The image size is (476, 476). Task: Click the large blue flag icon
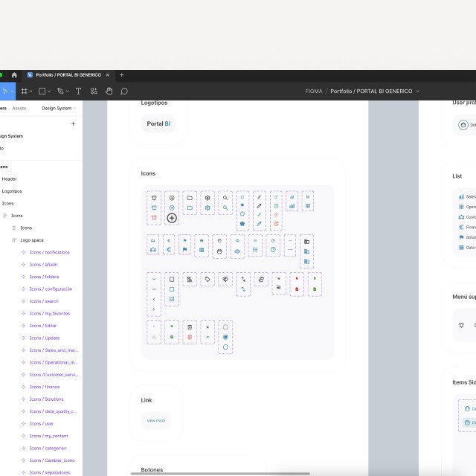pyautogui.click(x=185, y=250)
